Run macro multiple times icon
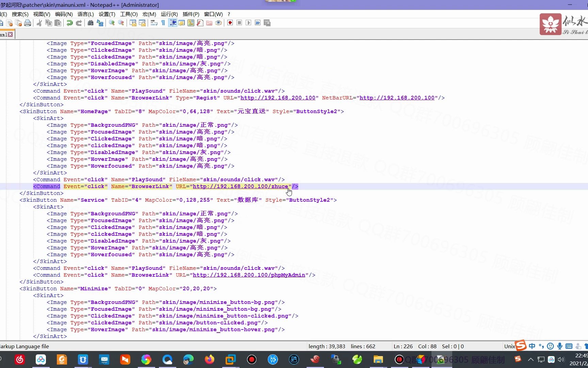This screenshot has height=368, width=588. coord(258,23)
